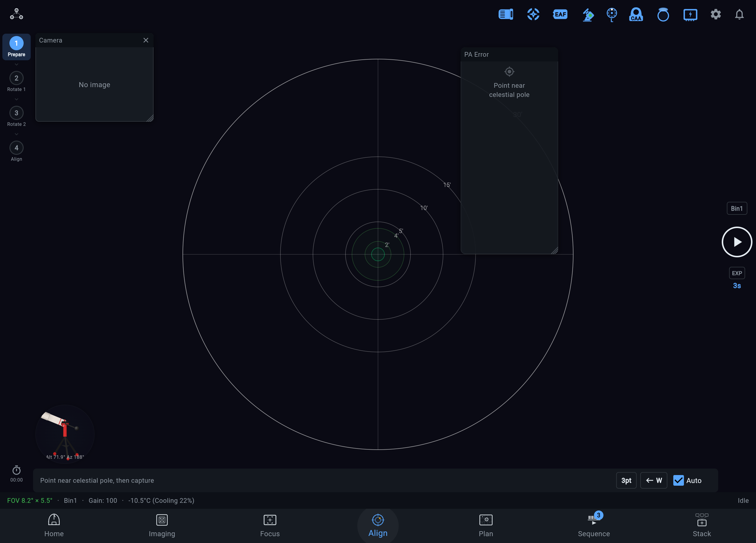Click the 3s exposure value

737,285
